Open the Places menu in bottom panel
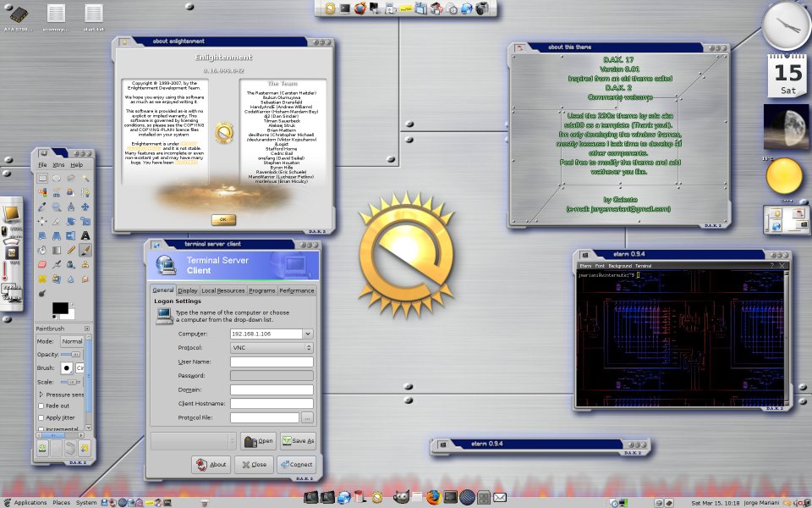 (x=61, y=502)
